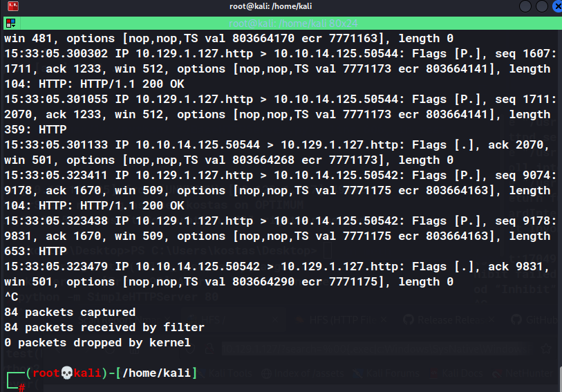Click the first 'HTTP/1.1 200 OK' text
Image resolution: width=562 pixels, height=392 pixels.
click(x=132, y=84)
